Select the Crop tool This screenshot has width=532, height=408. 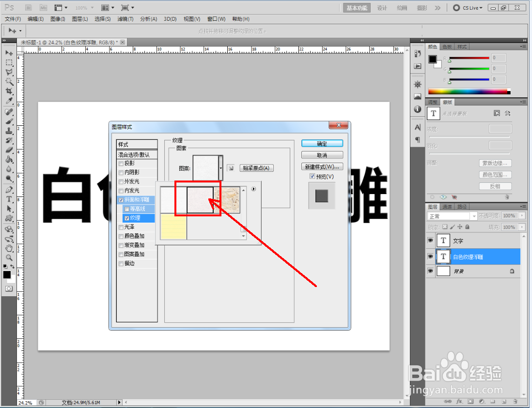pyautogui.click(x=9, y=91)
